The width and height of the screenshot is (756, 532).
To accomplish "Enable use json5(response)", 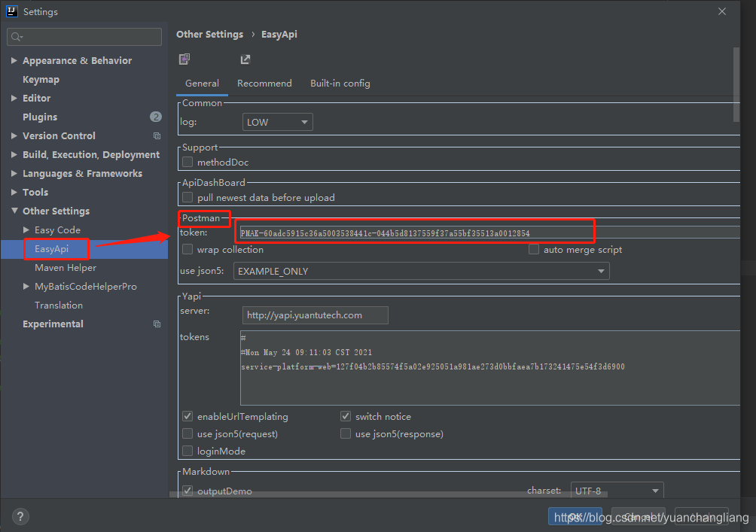I will pos(346,433).
